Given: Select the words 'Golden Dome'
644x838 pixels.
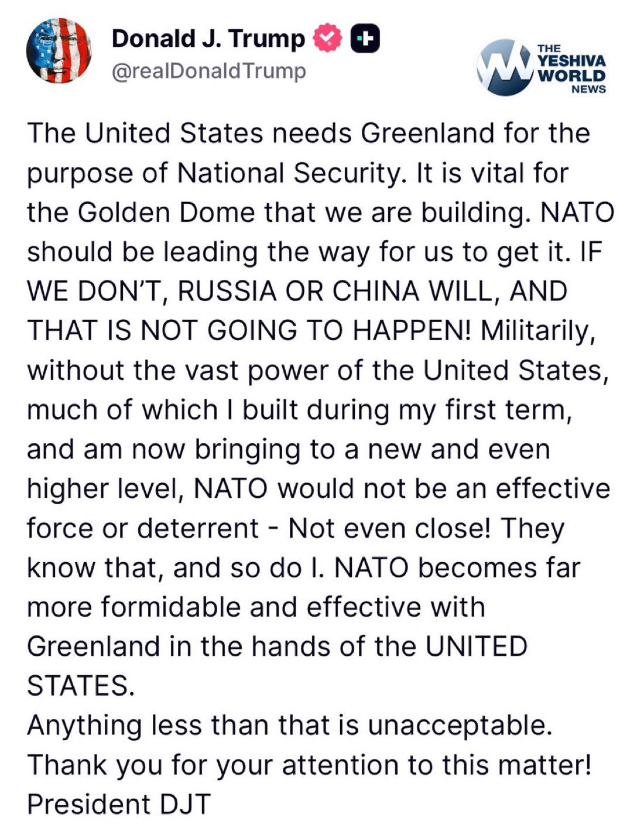Looking at the screenshot, I should click(166, 213).
